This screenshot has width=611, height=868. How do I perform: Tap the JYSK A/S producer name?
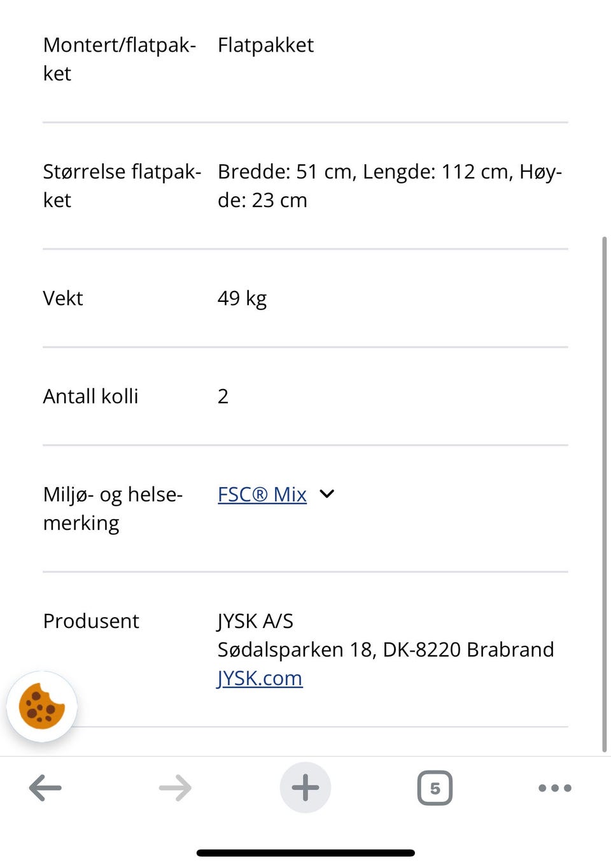click(255, 621)
